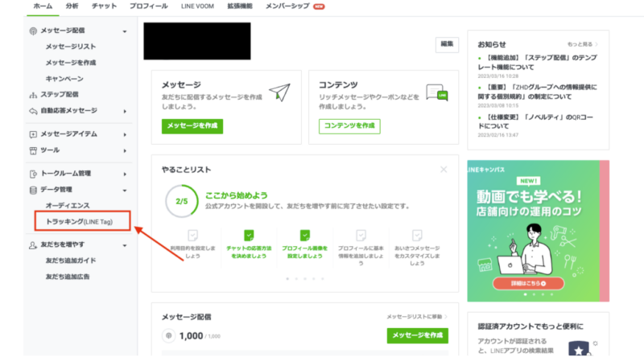Collapse the メッセージ配信 section arrow
644x357 pixels.
[x=125, y=31]
